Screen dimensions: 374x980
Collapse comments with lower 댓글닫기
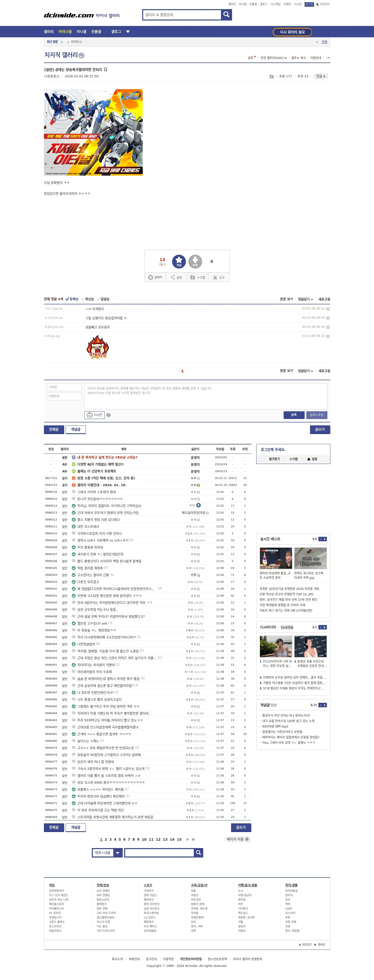coord(305,371)
